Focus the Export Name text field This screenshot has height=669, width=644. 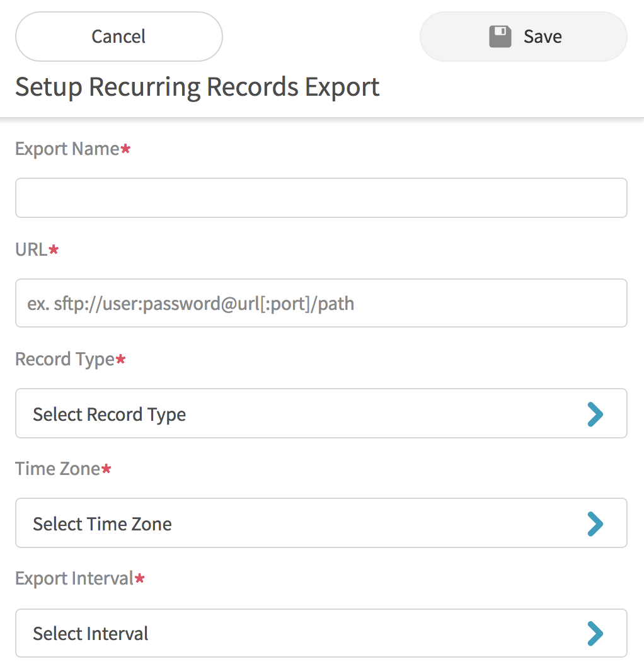click(x=321, y=198)
